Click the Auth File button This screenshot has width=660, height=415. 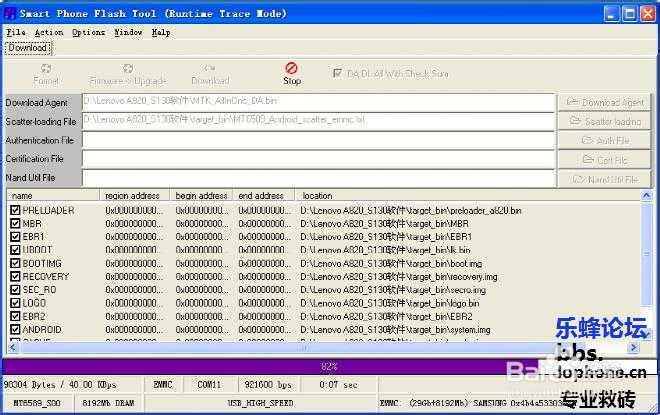click(604, 140)
